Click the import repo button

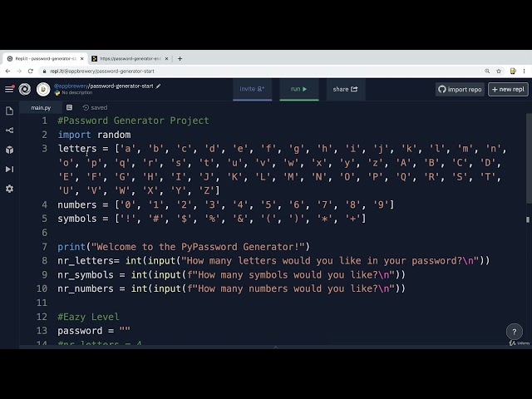click(x=460, y=90)
